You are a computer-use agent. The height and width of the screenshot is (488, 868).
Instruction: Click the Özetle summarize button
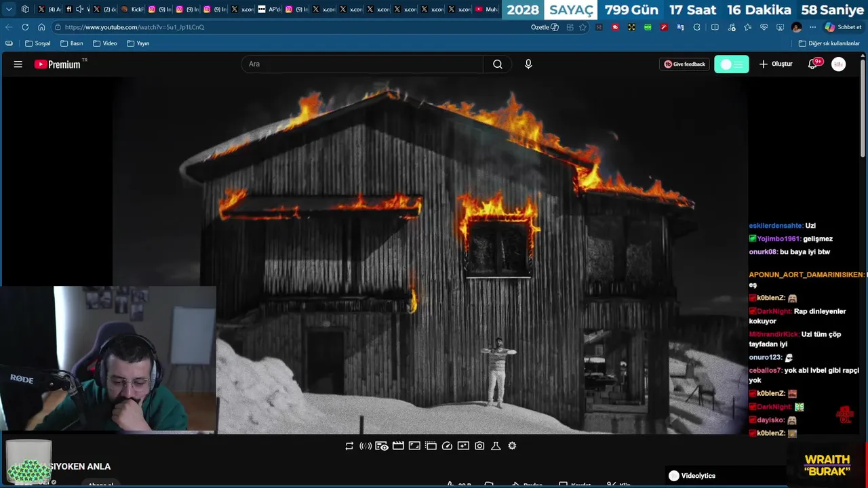click(545, 27)
